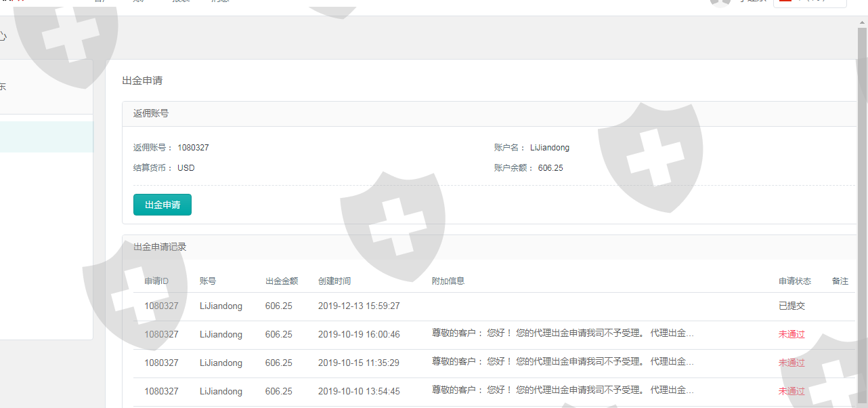Click the 返佣账号 panel header
868x408 pixels.
click(151, 114)
